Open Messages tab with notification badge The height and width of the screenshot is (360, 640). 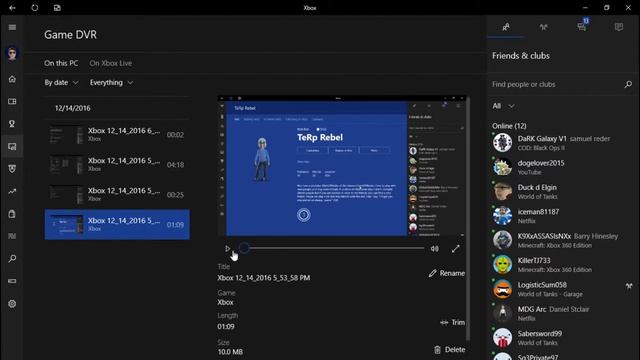coord(582,27)
